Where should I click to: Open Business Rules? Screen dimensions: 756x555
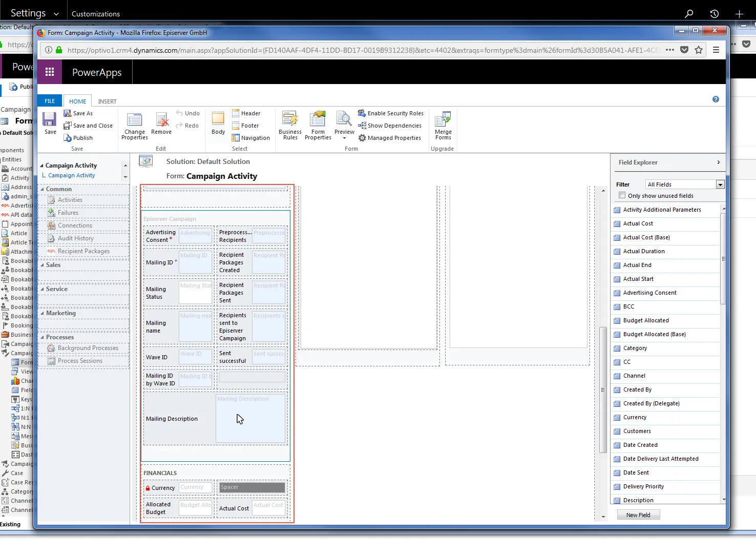[x=290, y=126]
